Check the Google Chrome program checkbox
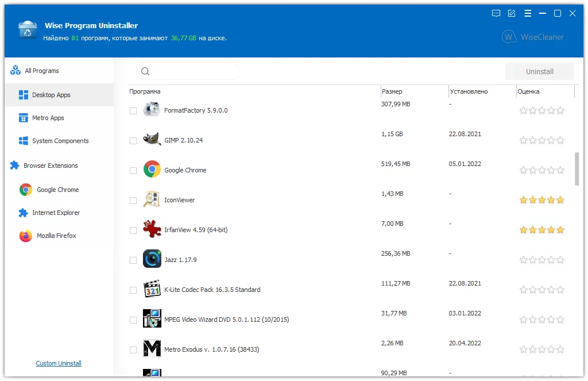Image resolution: width=588 pixels, height=381 pixels. tap(133, 171)
